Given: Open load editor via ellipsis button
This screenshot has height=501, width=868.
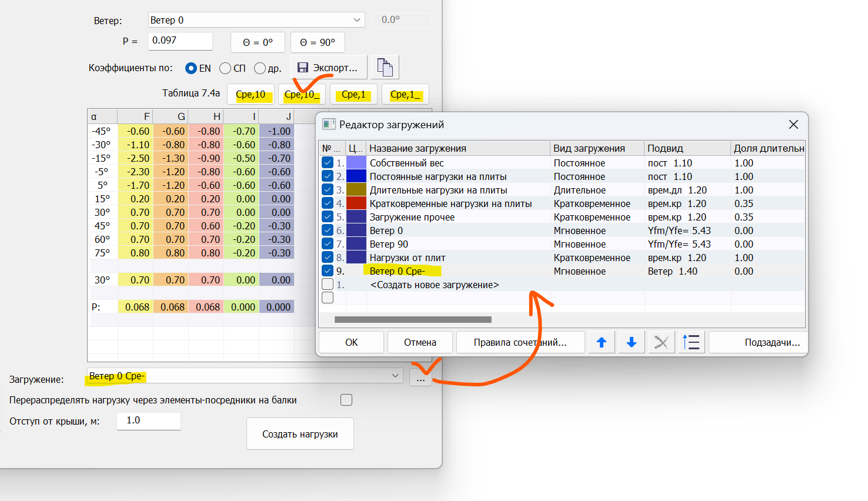Looking at the screenshot, I should (x=420, y=377).
